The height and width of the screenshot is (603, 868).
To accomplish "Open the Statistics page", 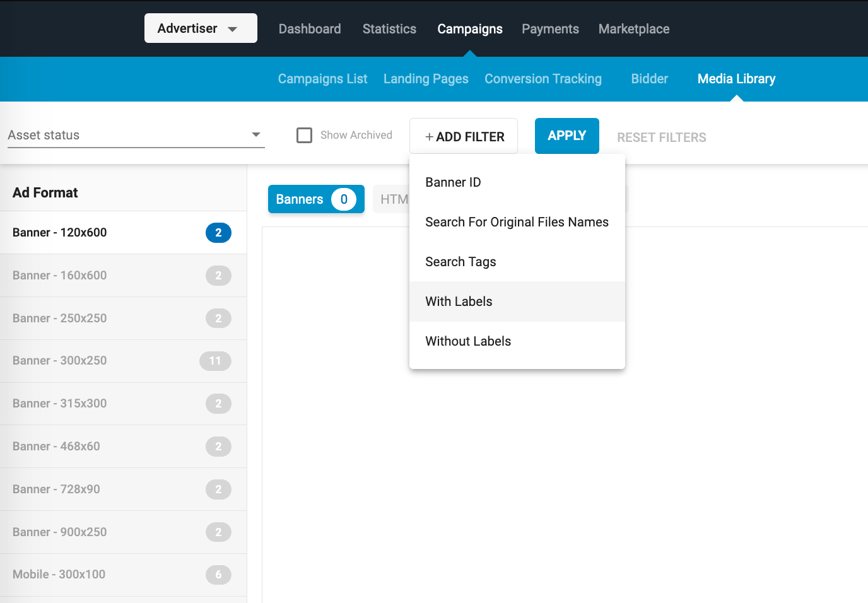I will click(389, 29).
